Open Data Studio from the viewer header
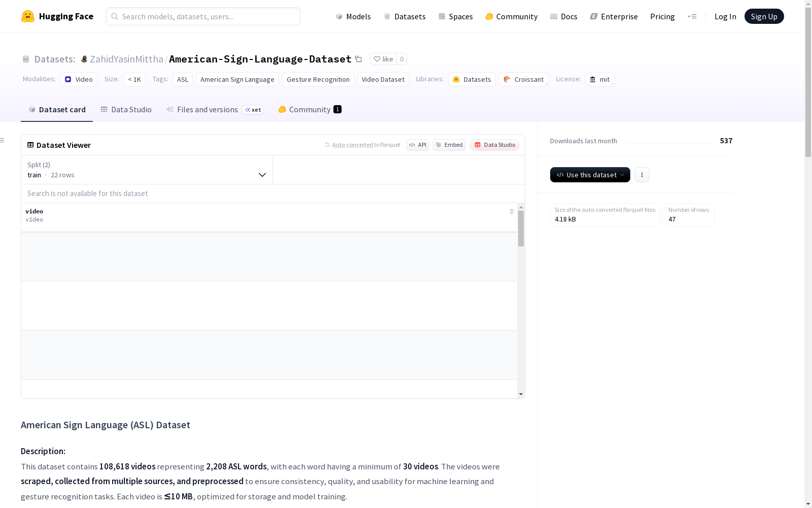 494,145
